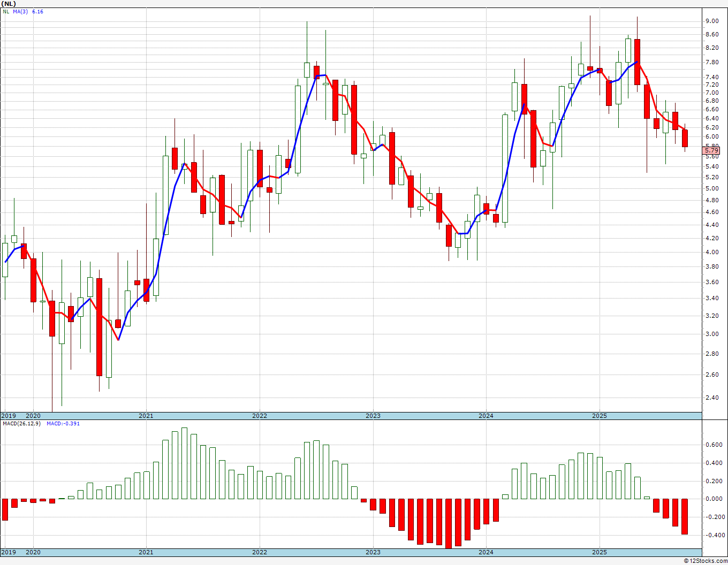
Task: Click the 4.60 price axis label
Action: [x=712, y=212]
